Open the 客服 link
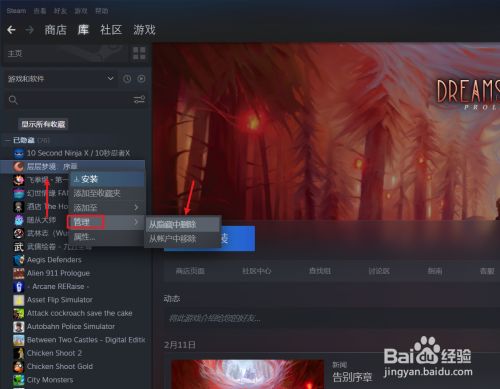 (487, 271)
